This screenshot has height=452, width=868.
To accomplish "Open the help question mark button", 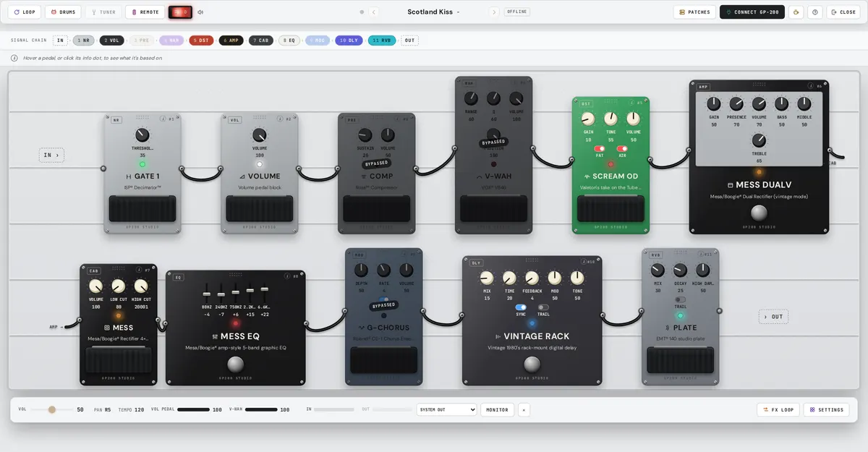I will [815, 12].
